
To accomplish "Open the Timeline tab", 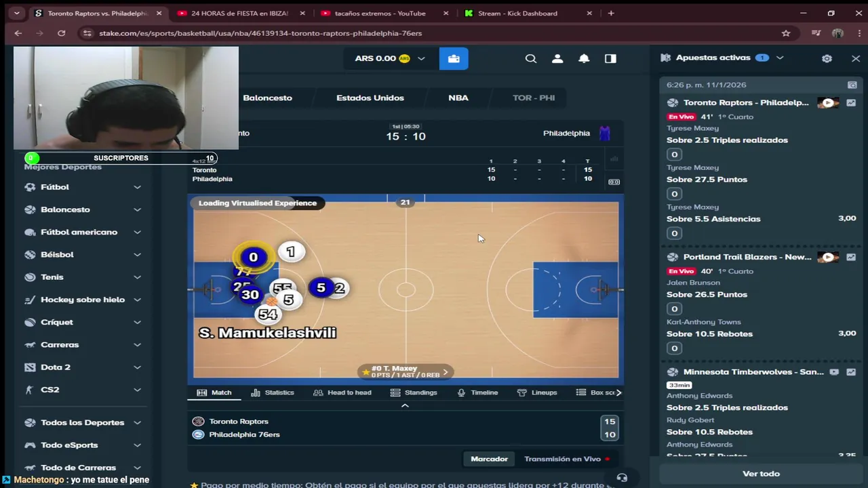I will (x=477, y=392).
